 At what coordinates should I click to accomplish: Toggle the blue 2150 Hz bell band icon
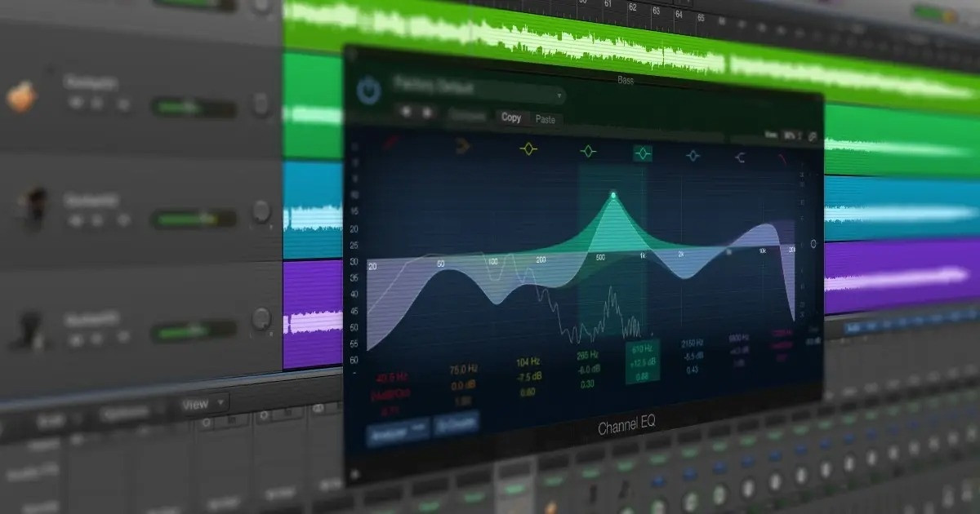click(x=693, y=155)
